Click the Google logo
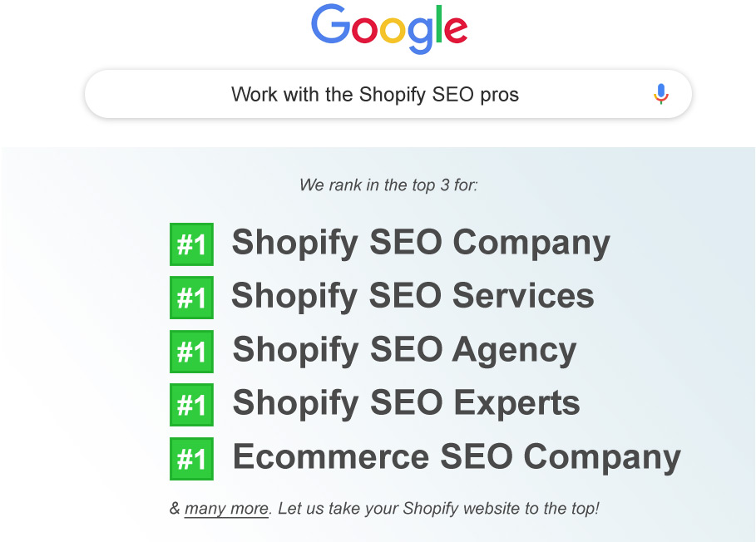 click(x=389, y=28)
